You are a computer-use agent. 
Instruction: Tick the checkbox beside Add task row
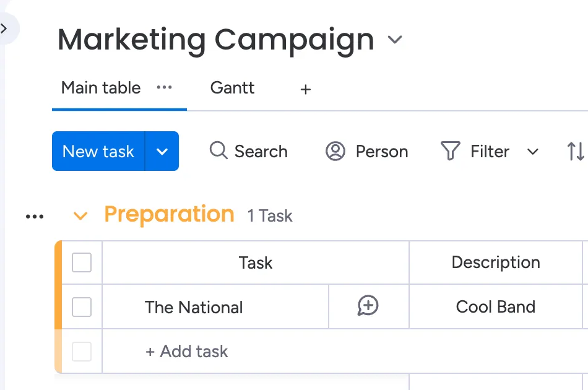pos(82,352)
